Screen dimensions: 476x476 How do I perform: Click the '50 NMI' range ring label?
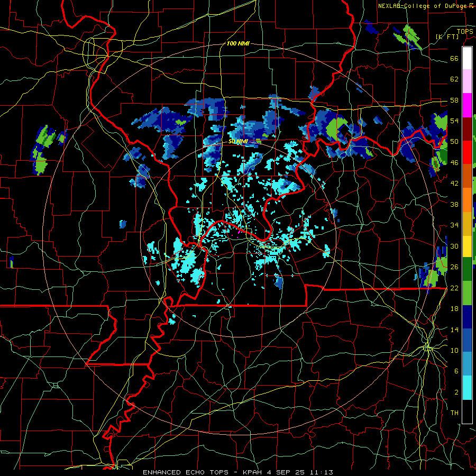239,141
